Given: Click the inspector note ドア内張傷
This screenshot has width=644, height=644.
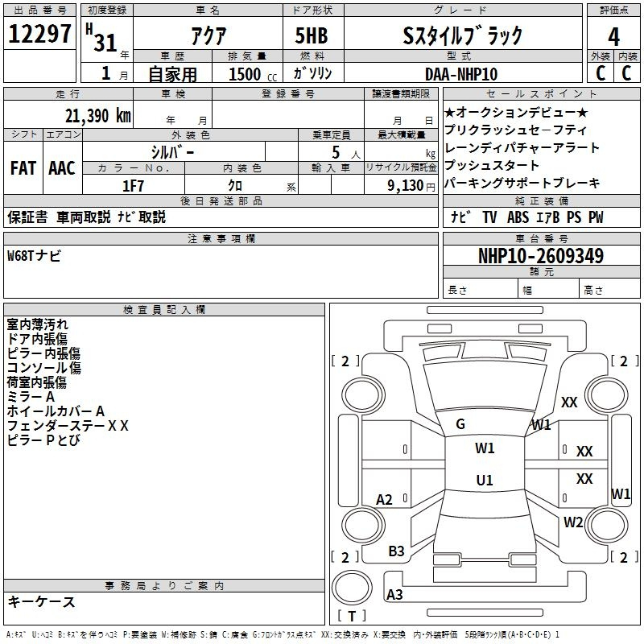Looking at the screenshot, I should [37, 339].
